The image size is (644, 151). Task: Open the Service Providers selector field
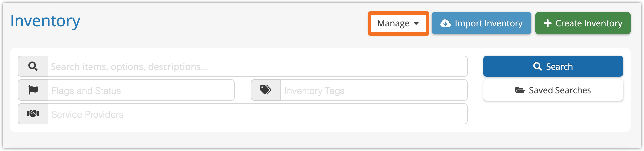(257, 114)
